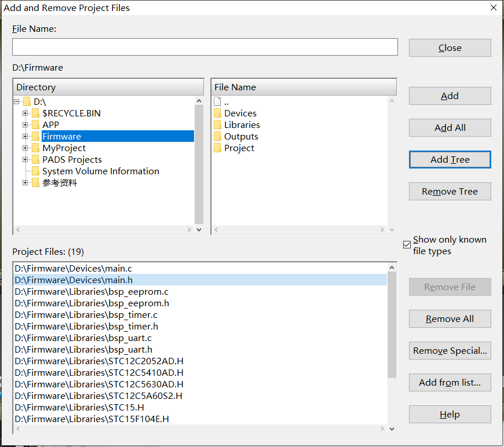
Task: Select the PADS Projects folder icon
Action: tap(36, 159)
